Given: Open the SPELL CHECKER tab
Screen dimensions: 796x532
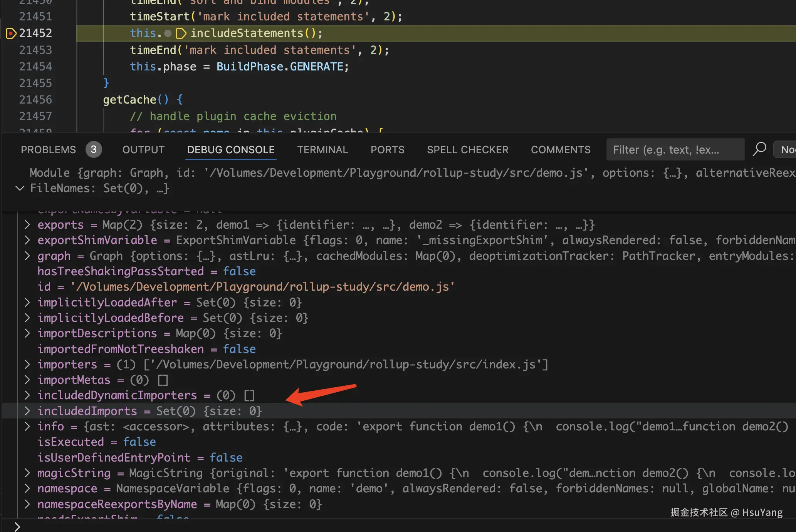Looking at the screenshot, I should [x=467, y=150].
